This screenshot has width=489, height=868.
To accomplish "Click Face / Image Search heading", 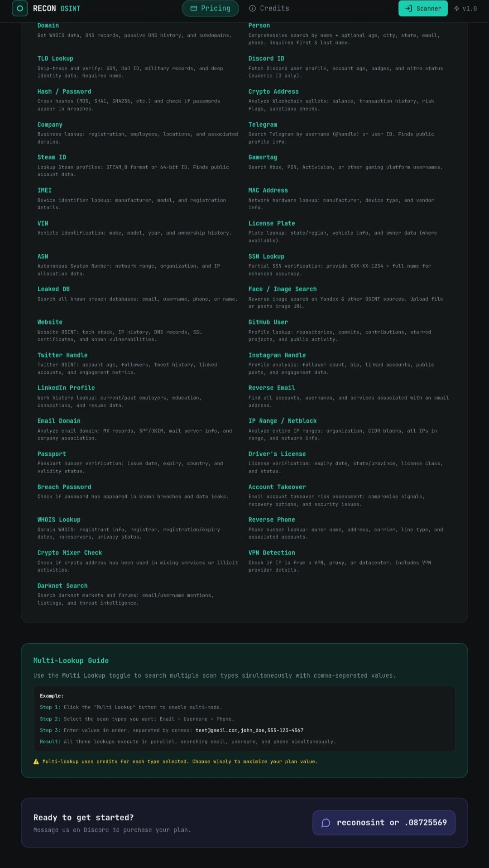I will pyautogui.click(x=283, y=289).
